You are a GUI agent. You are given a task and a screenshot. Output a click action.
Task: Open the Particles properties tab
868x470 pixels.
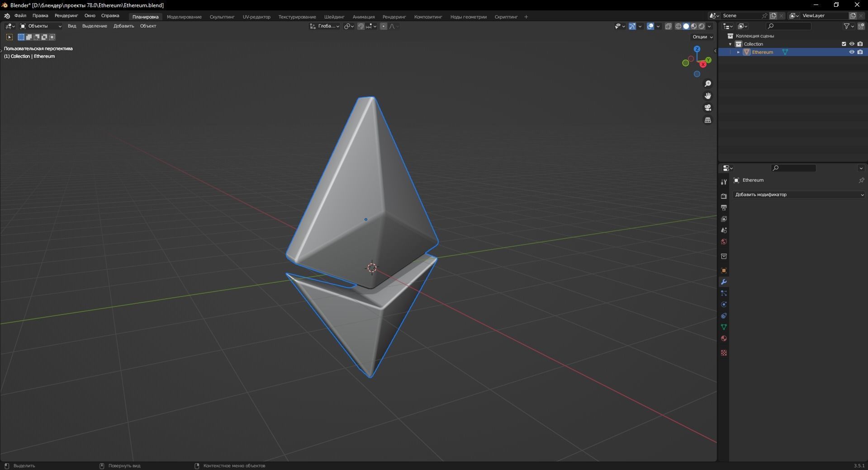[x=724, y=293]
